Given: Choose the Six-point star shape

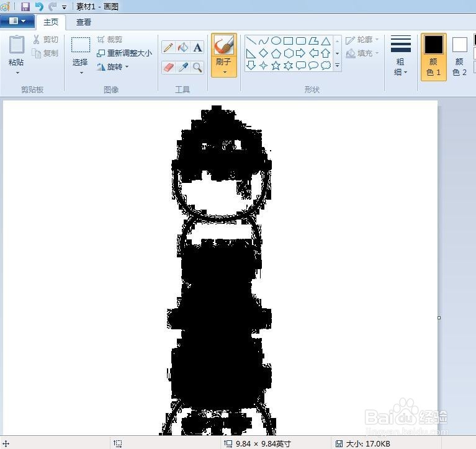Looking at the screenshot, I should coord(288,65).
